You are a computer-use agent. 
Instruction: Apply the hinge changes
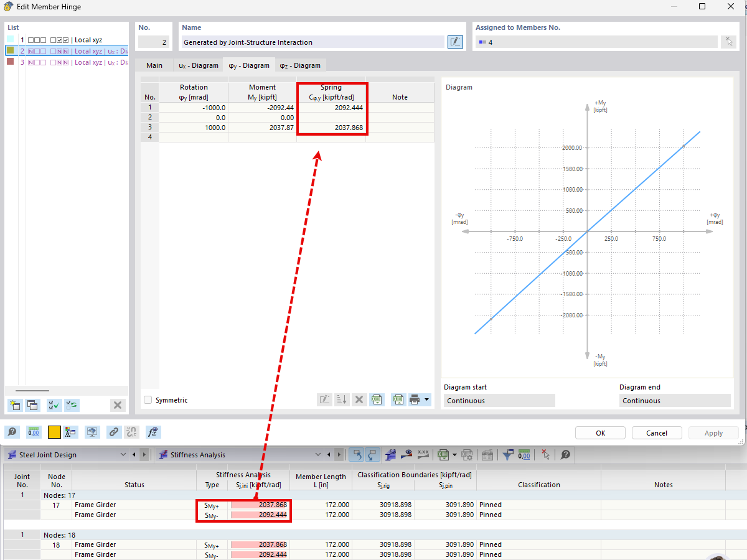713,432
